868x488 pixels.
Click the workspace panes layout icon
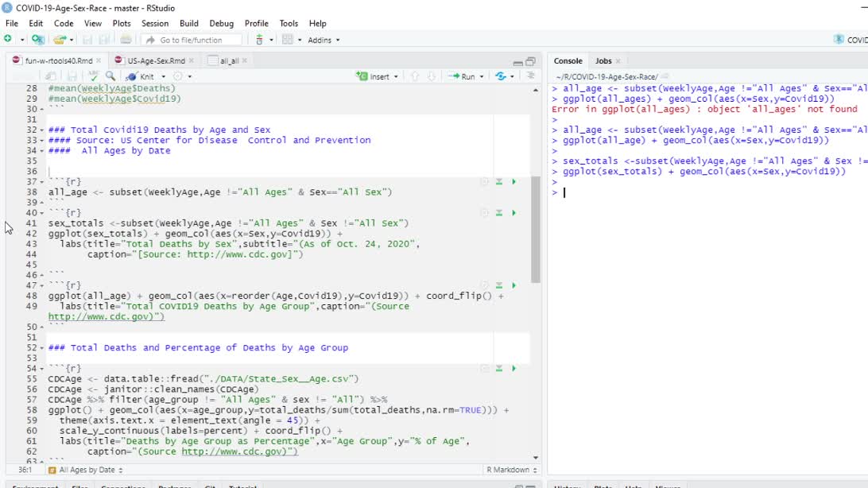[287, 40]
